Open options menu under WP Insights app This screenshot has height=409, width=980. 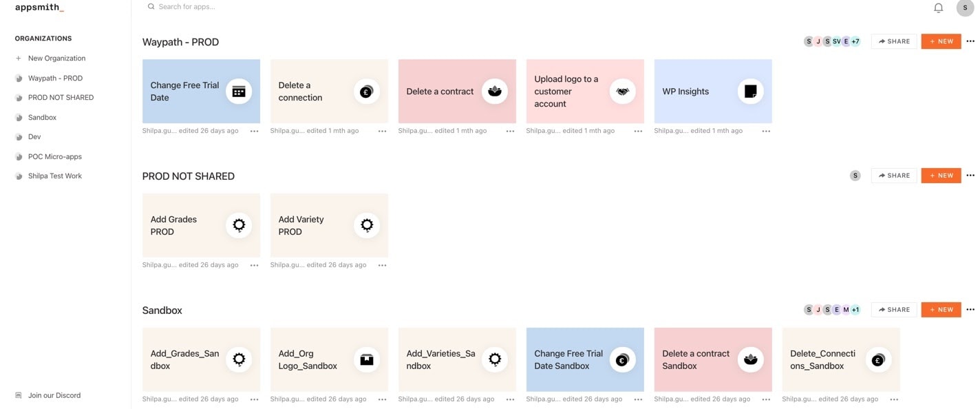(766, 131)
